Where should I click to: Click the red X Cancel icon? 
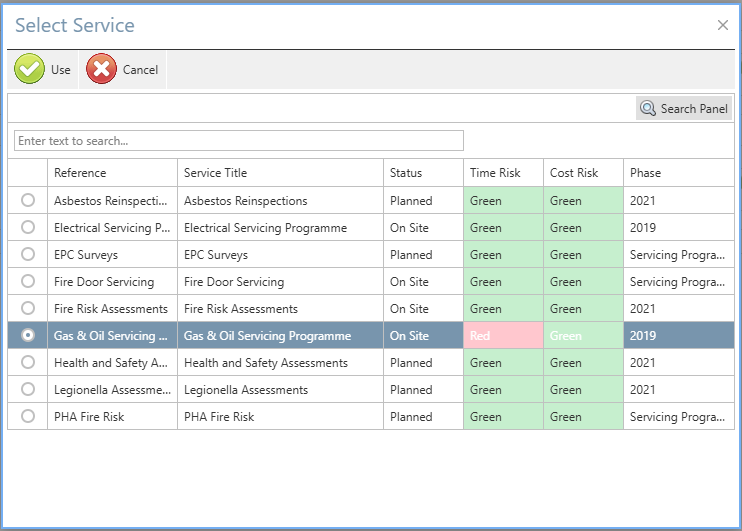pos(102,70)
